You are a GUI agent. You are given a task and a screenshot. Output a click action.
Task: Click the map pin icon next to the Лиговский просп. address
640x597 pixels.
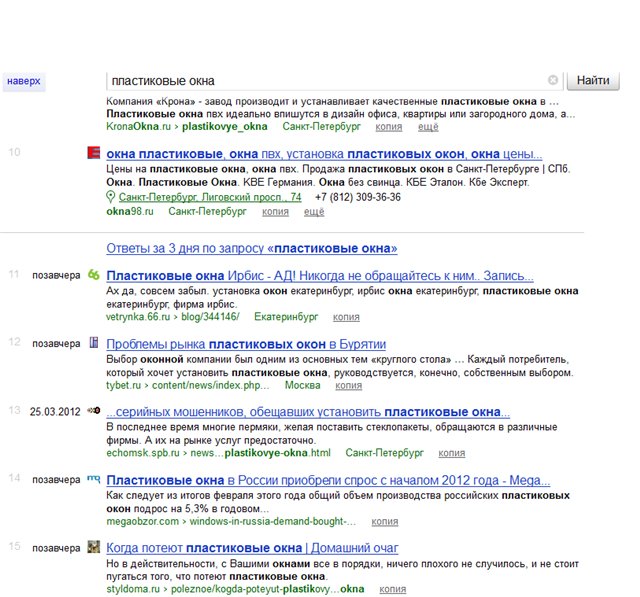coord(110,197)
